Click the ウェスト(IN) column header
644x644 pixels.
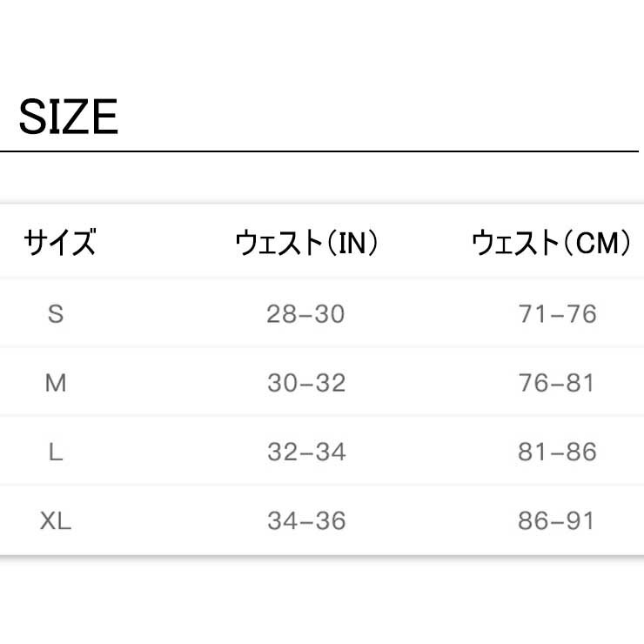306,243
